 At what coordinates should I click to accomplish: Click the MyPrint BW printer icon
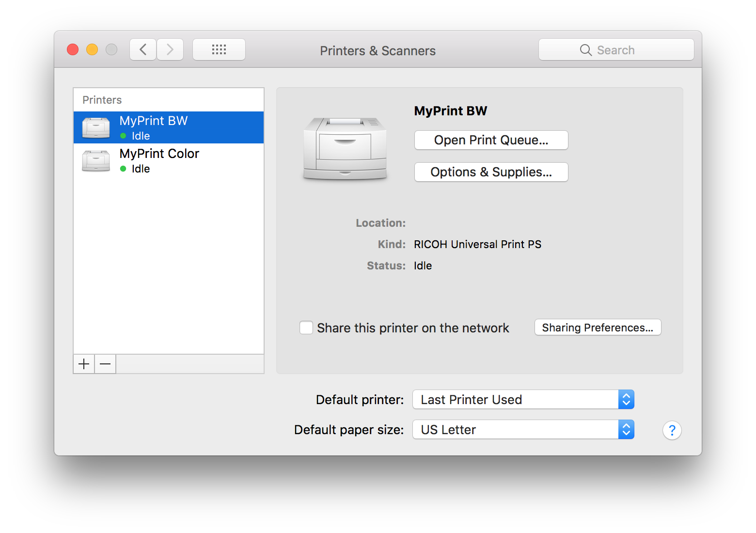point(95,127)
